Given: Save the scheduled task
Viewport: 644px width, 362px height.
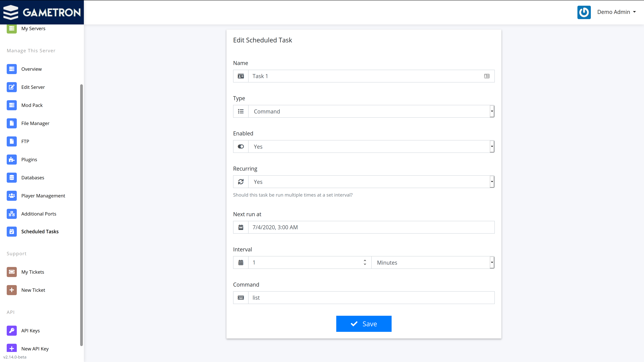Looking at the screenshot, I should pos(364,324).
